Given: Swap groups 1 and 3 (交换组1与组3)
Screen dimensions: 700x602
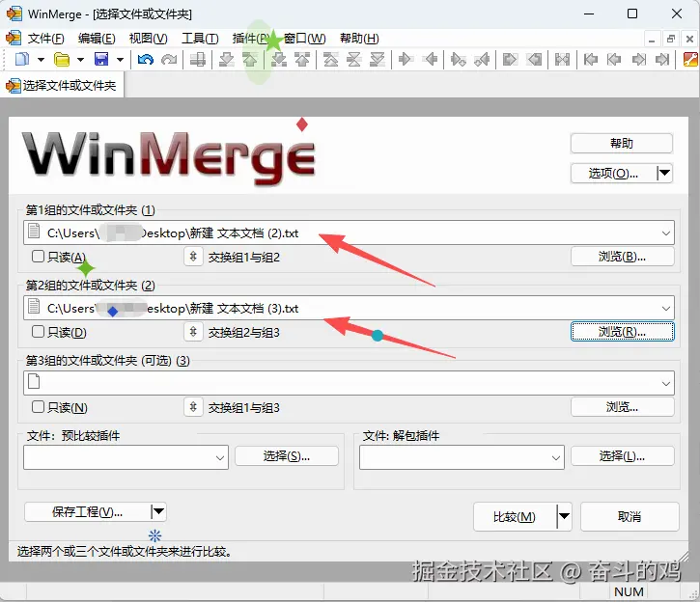Looking at the screenshot, I should coord(193,407).
